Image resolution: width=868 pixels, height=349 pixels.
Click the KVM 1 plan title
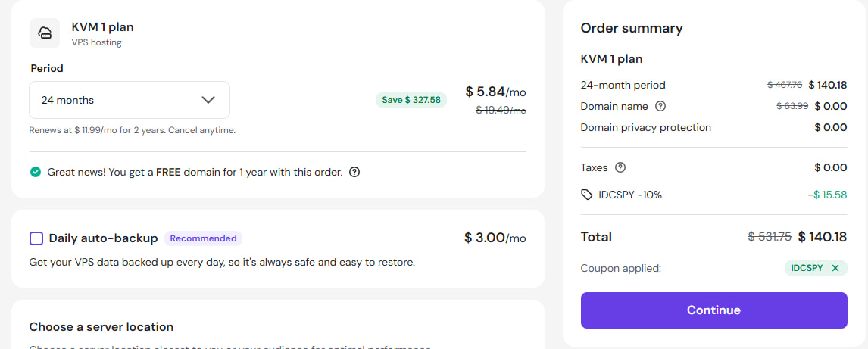[x=102, y=27]
